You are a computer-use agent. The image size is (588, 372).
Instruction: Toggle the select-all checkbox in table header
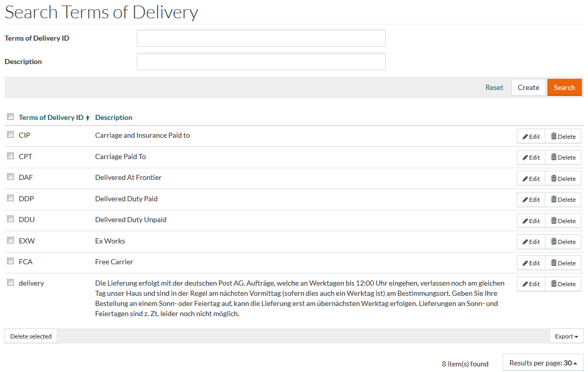tap(10, 117)
